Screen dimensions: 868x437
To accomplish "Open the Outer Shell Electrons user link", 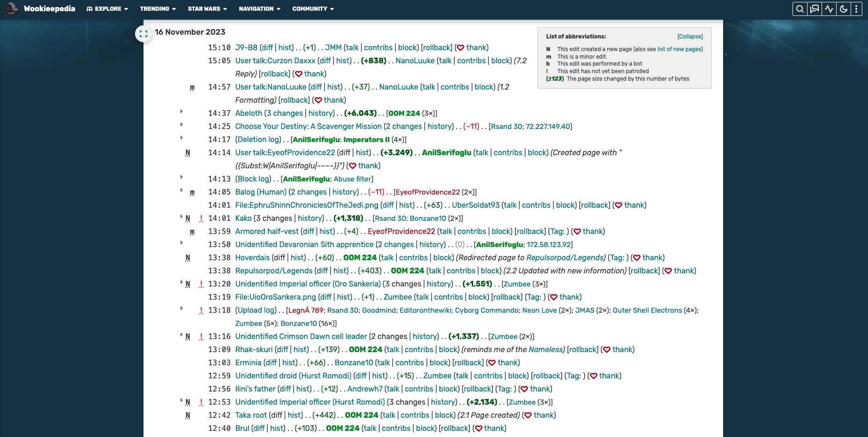I will (648, 310).
